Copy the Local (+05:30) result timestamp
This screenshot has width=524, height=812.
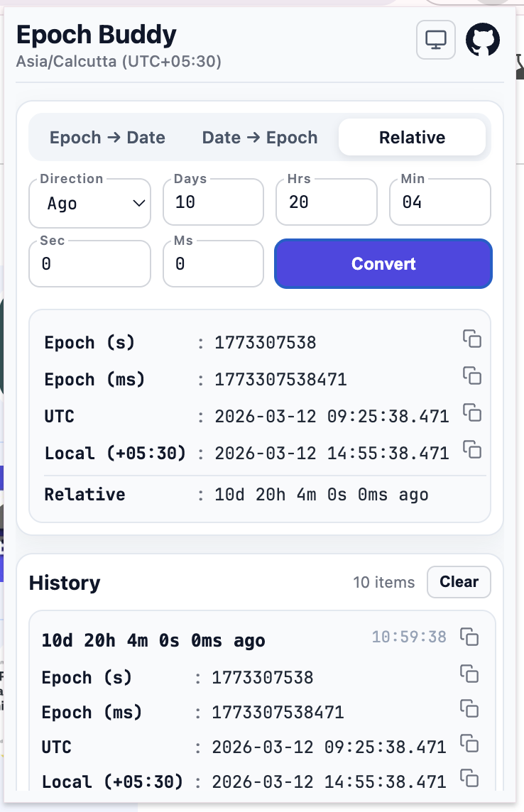(x=472, y=449)
